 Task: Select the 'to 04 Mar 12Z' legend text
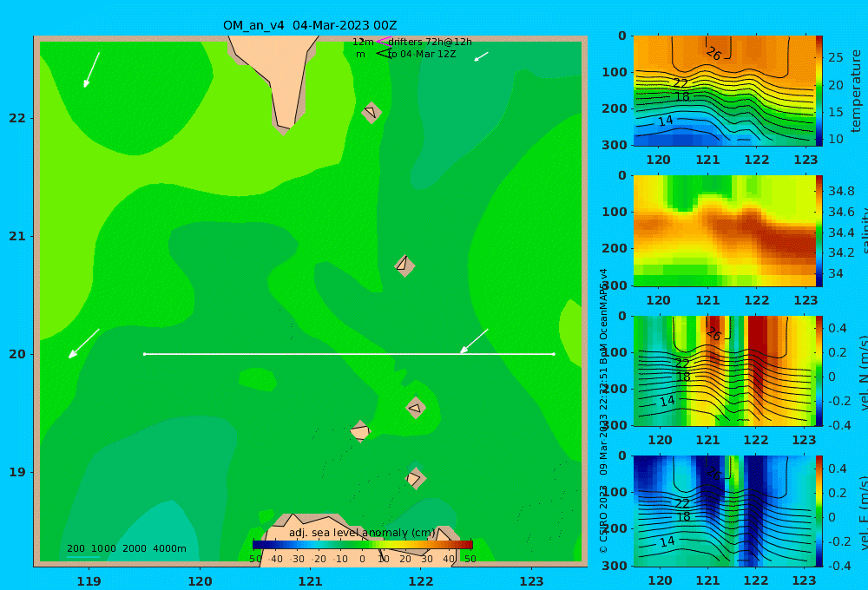[x=422, y=54]
